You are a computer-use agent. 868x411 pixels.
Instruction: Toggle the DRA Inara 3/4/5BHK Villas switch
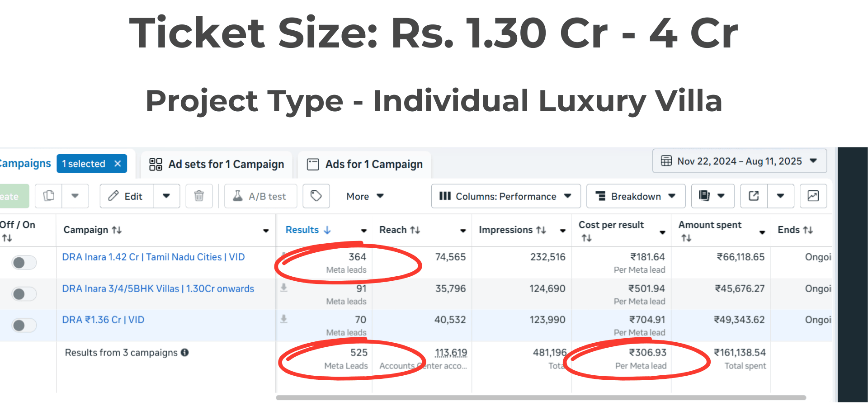24,294
